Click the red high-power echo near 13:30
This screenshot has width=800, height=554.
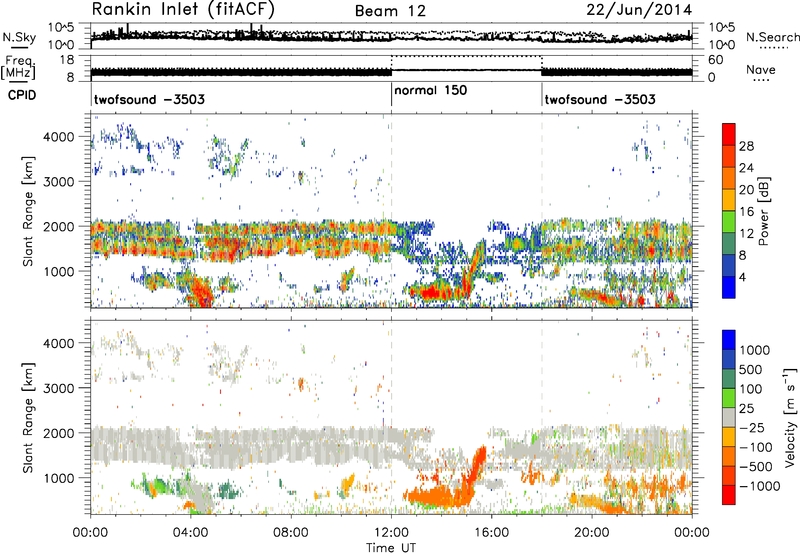pyautogui.click(x=430, y=293)
